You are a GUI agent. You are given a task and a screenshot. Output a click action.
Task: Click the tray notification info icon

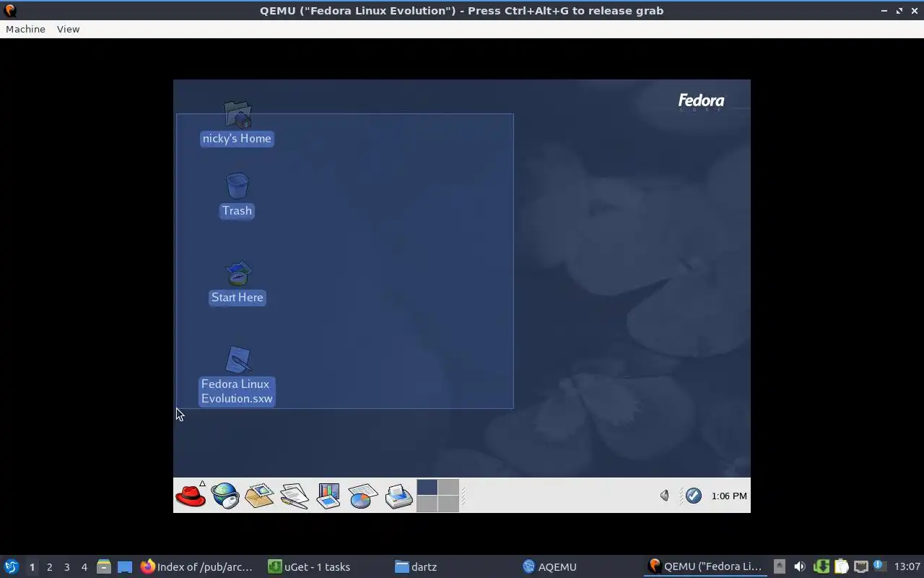(879, 566)
